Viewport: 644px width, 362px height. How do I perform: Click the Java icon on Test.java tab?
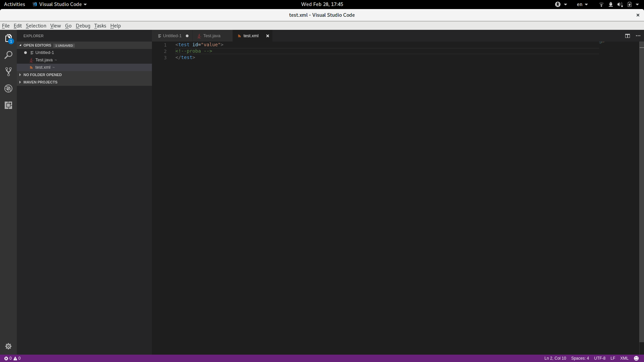[199, 36]
